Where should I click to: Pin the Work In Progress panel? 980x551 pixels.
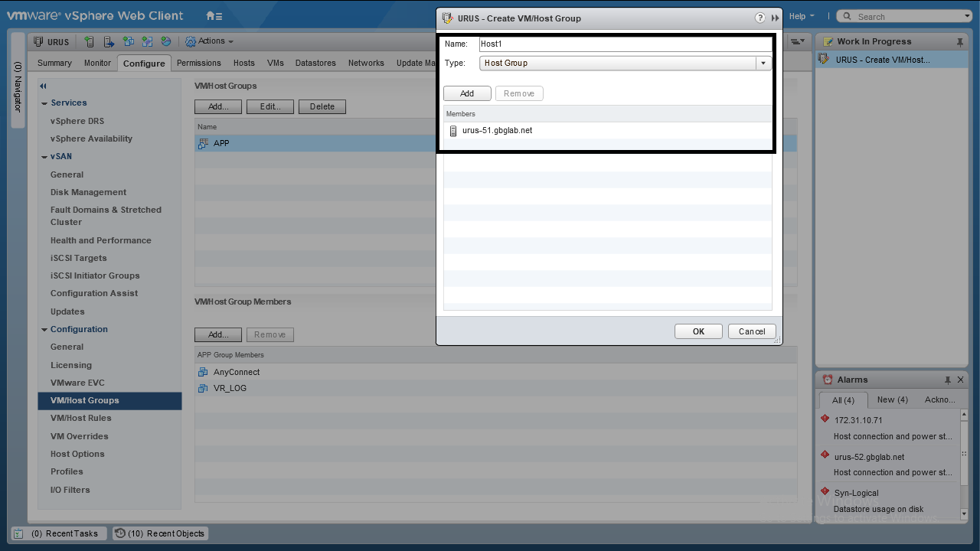pyautogui.click(x=960, y=42)
